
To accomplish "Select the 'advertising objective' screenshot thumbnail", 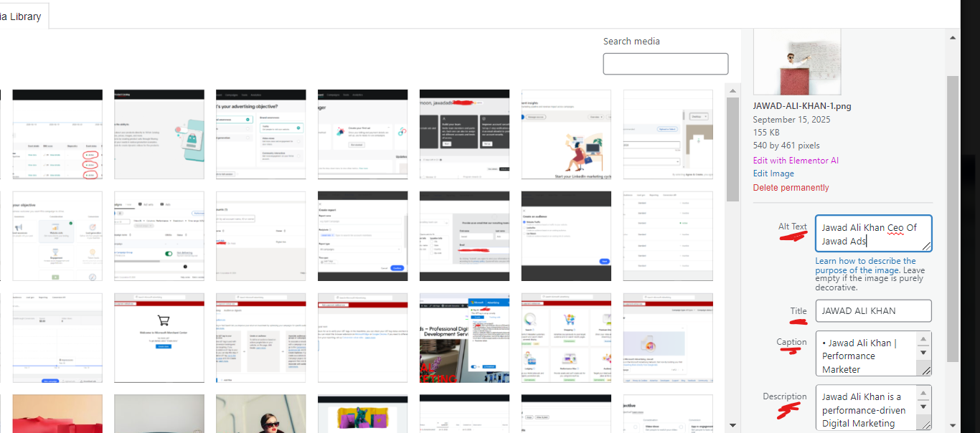I will 260,134.
